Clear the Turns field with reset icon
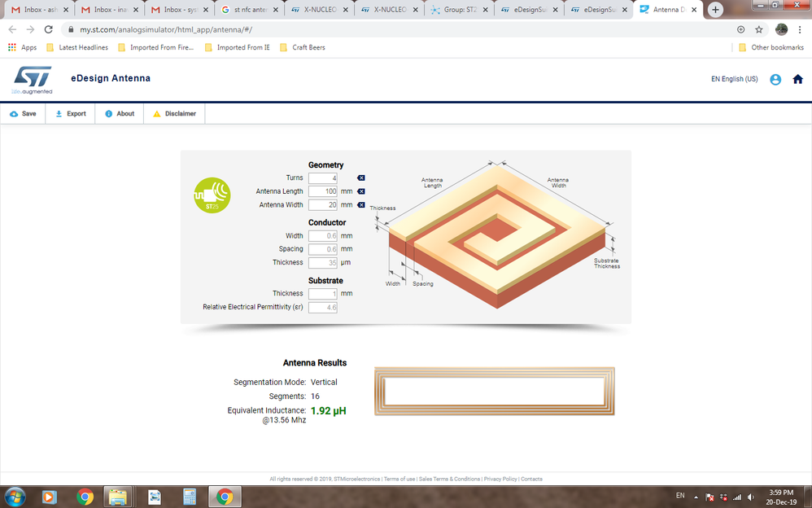Screen dimensions: 812x508 (x=361, y=177)
